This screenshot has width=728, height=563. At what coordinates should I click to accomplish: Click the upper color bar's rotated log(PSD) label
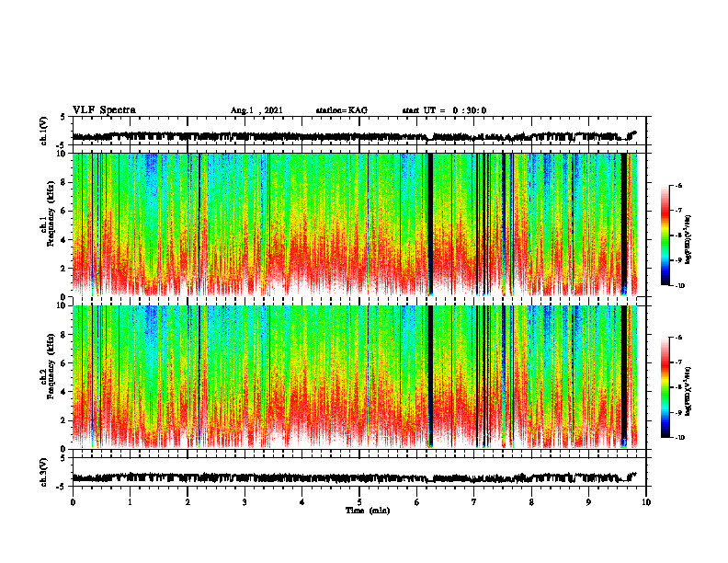coord(688,240)
